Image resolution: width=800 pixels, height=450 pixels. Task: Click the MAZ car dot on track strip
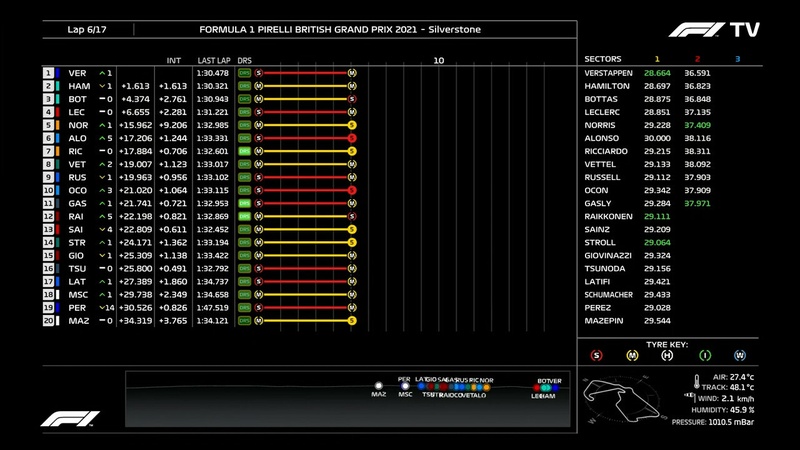coord(379,386)
